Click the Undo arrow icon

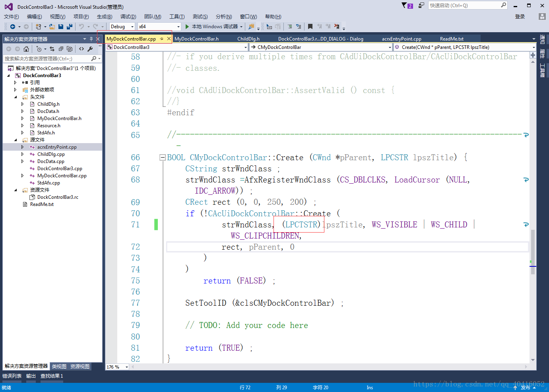[x=81, y=27]
